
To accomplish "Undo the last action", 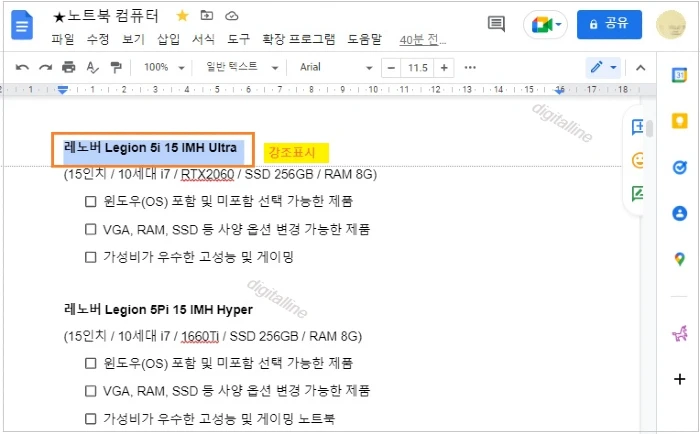I will point(22,67).
